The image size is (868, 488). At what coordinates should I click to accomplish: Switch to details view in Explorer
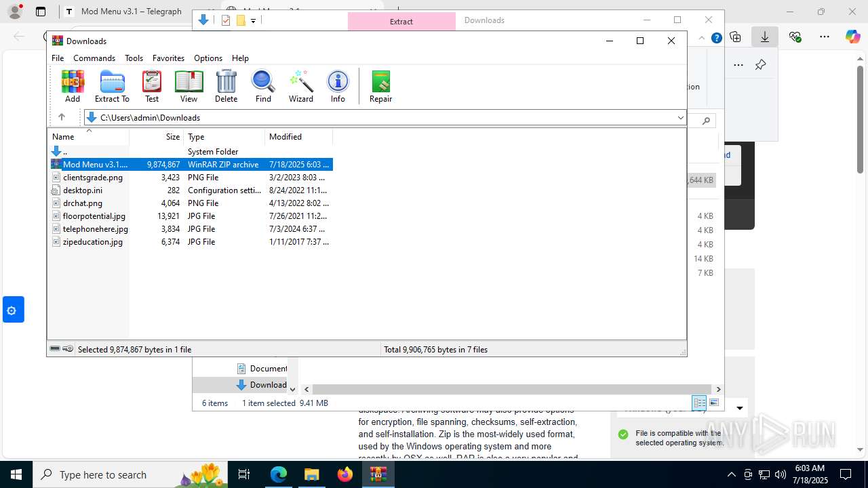pyautogui.click(x=699, y=403)
